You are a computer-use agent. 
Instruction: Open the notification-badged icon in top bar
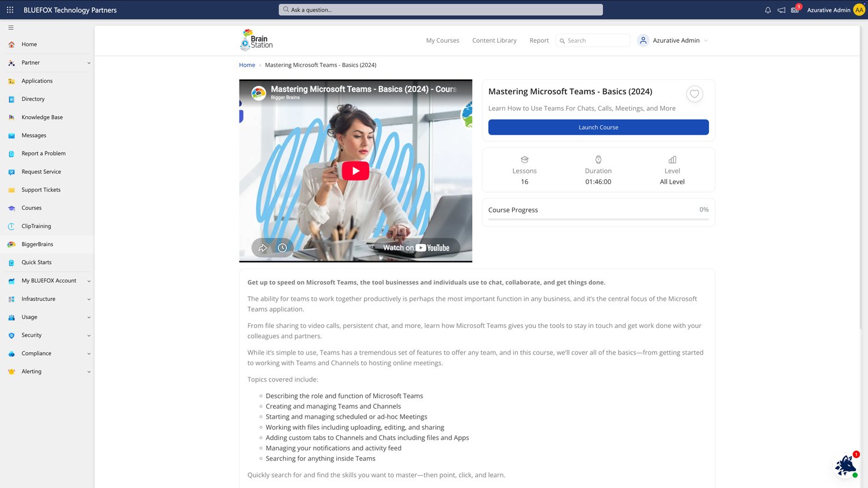point(796,9)
